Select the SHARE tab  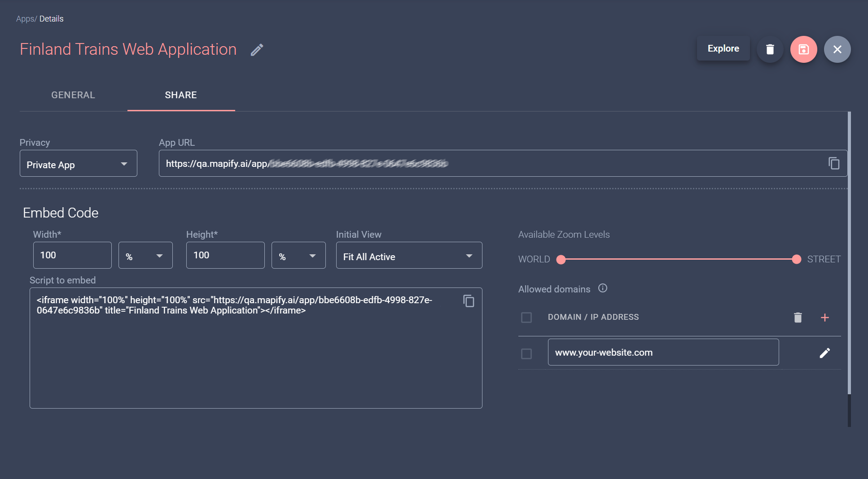[181, 95]
